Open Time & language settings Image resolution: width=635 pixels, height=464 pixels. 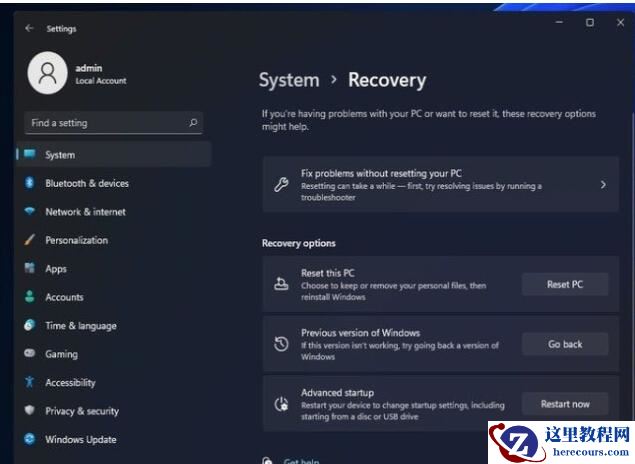pos(114,325)
